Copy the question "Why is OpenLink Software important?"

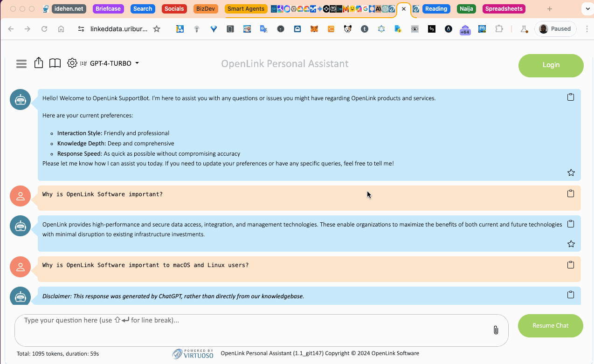point(570,193)
